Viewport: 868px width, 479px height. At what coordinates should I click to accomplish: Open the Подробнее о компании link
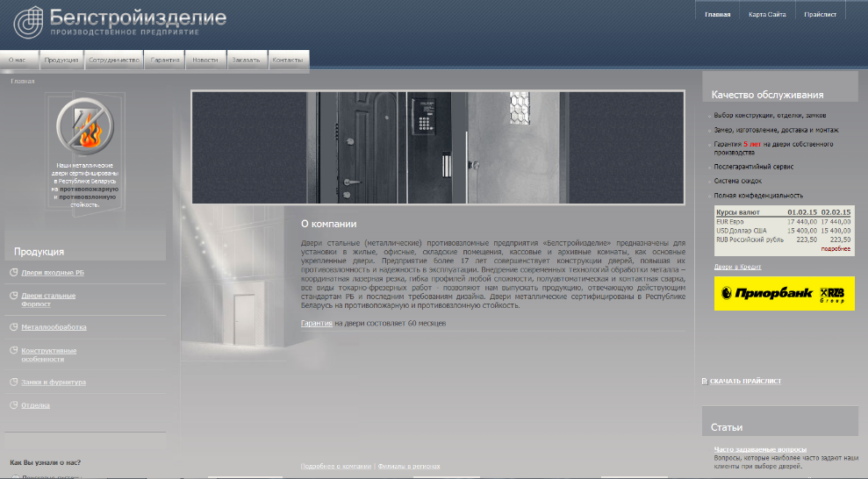(336, 466)
